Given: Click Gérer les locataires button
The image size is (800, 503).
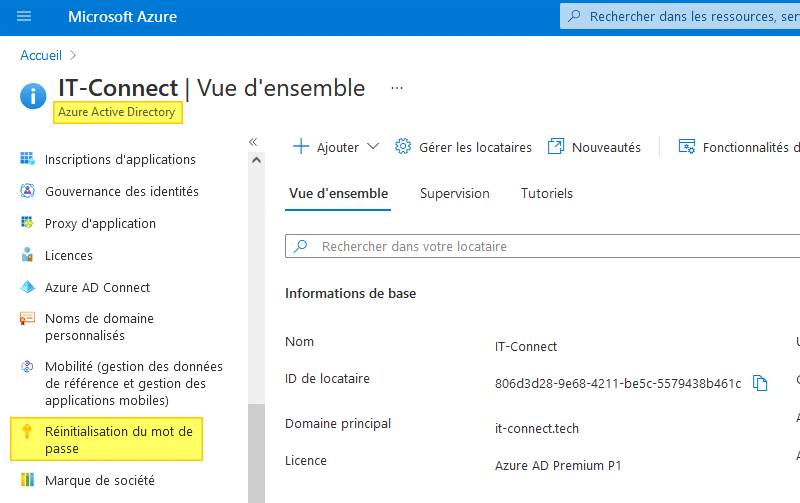Looking at the screenshot, I should [x=464, y=147].
